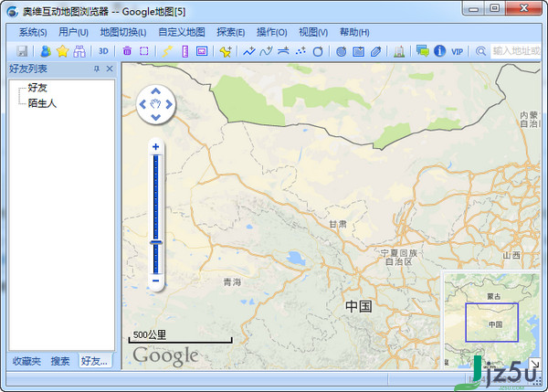Close the 好友列表 panel
548x392 pixels.
tap(110, 69)
